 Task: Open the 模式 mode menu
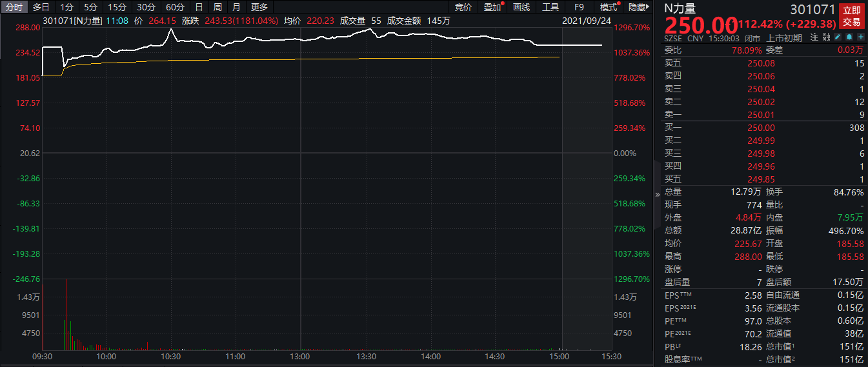[x=608, y=7]
